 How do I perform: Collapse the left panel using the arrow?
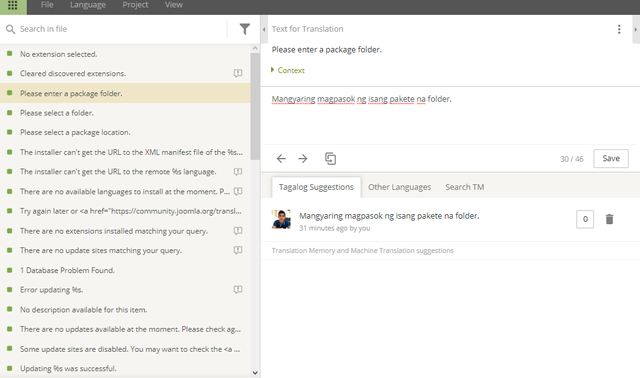264,29
